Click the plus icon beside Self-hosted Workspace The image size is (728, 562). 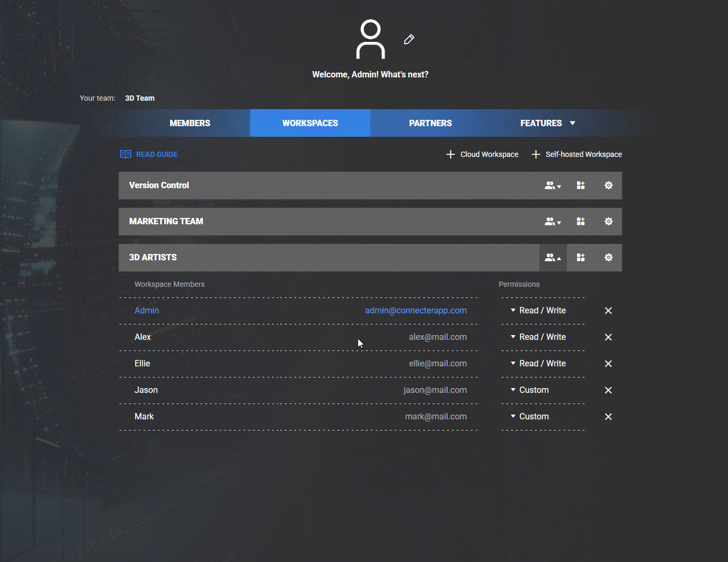pos(536,154)
